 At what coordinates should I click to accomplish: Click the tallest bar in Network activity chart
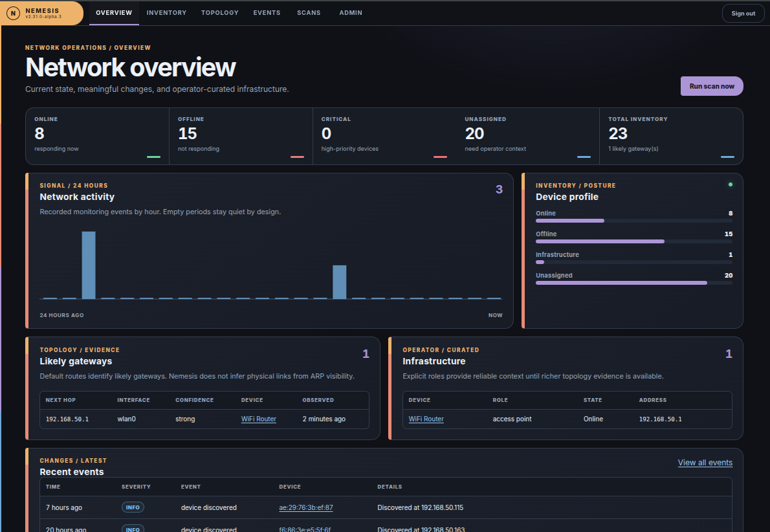pyautogui.click(x=89, y=265)
